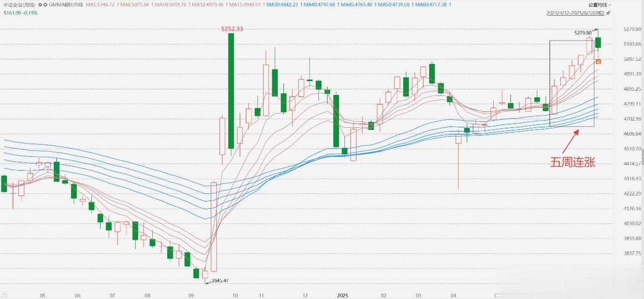Click the 中证全指(周线) chart title

click(x=18, y=4)
